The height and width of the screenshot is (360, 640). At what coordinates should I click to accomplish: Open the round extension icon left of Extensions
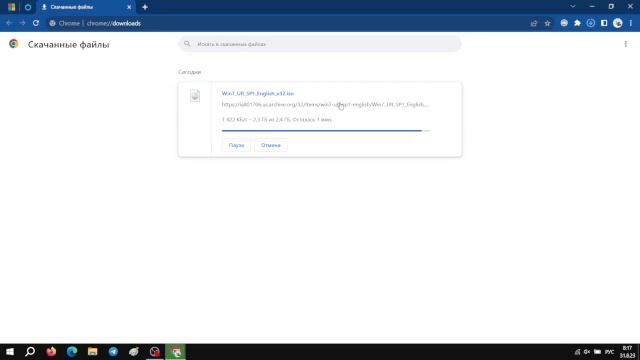click(564, 23)
